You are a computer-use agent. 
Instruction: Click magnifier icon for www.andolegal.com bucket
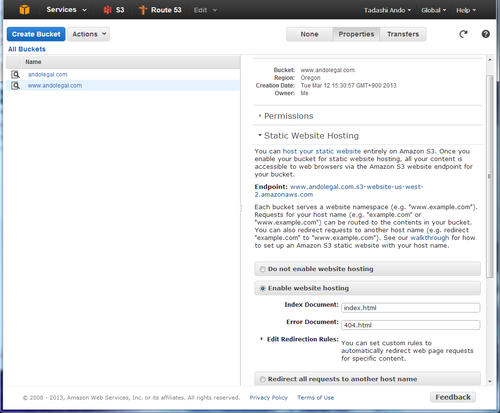point(15,86)
